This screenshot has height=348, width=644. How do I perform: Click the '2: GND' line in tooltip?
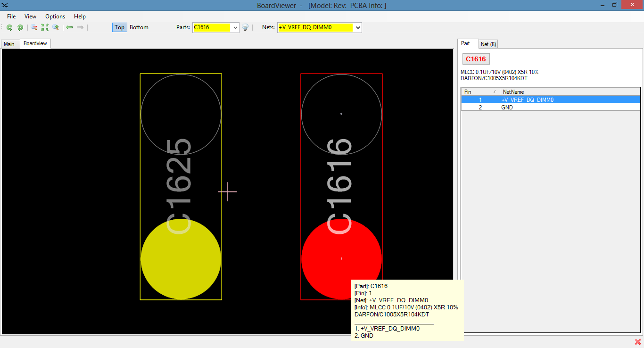click(x=364, y=336)
